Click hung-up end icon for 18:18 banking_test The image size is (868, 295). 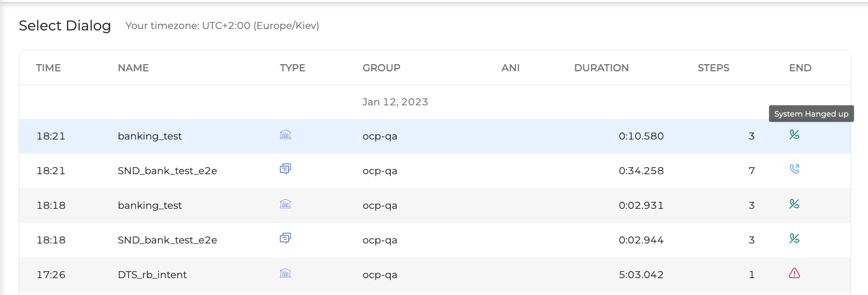coord(794,204)
